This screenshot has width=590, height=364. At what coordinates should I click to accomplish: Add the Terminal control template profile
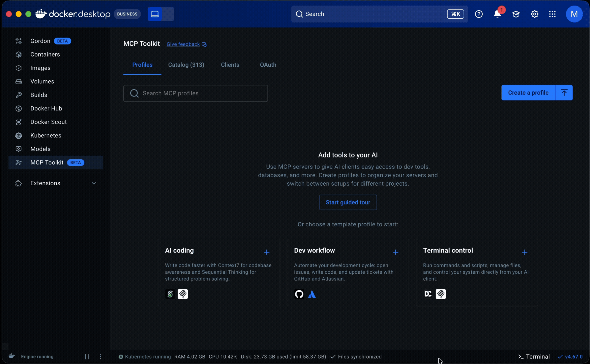[x=524, y=252]
